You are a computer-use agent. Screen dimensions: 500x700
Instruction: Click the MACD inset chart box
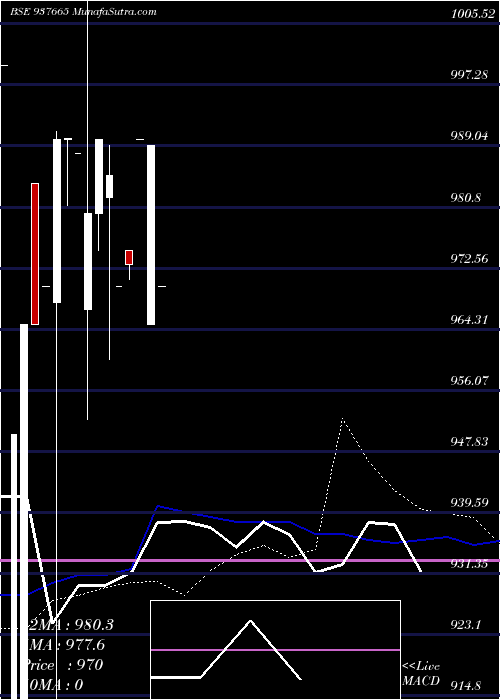pos(275,650)
